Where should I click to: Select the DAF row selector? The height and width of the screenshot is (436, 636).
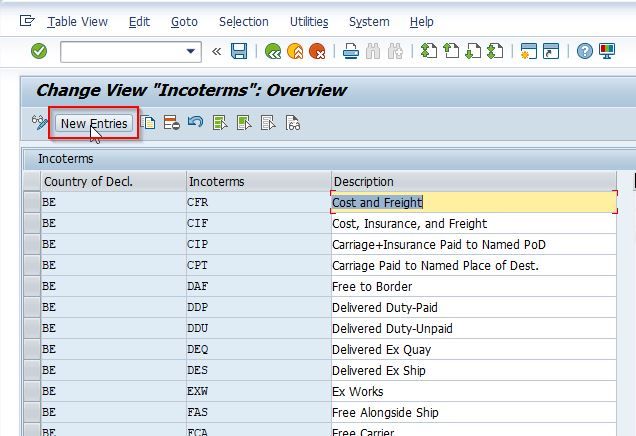[x=32, y=286]
